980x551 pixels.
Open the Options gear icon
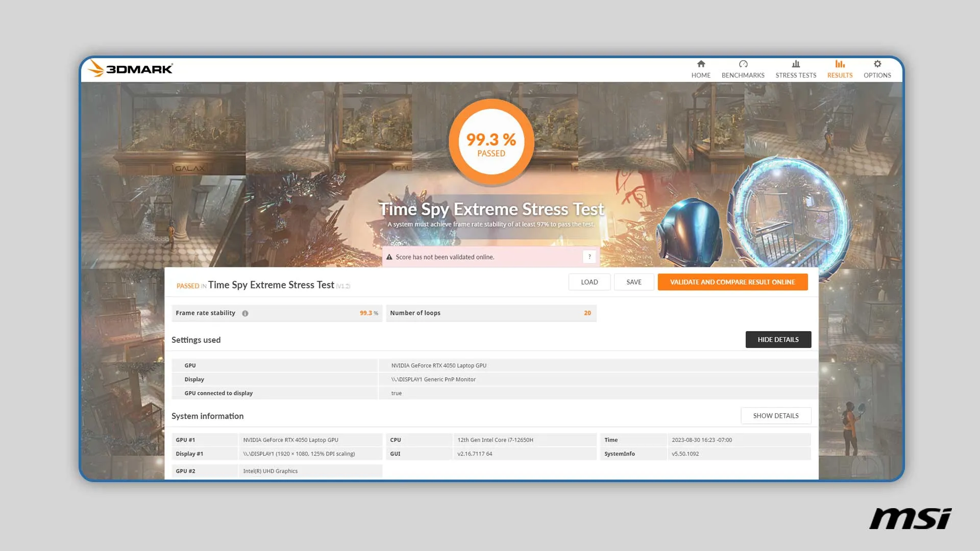click(877, 64)
